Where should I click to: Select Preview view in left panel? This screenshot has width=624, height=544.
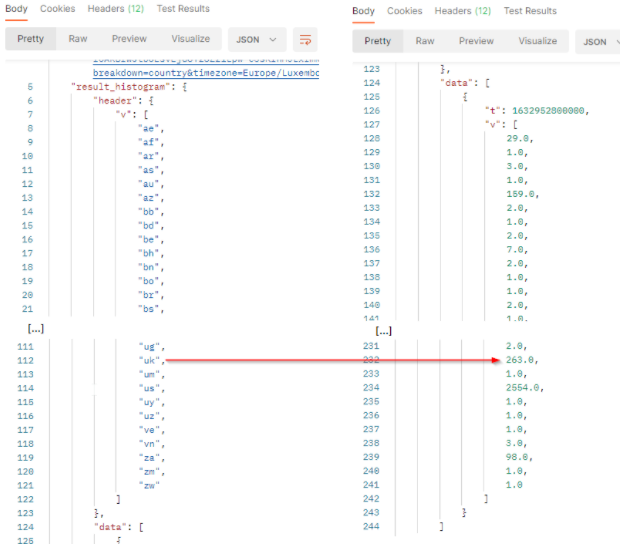point(128,39)
